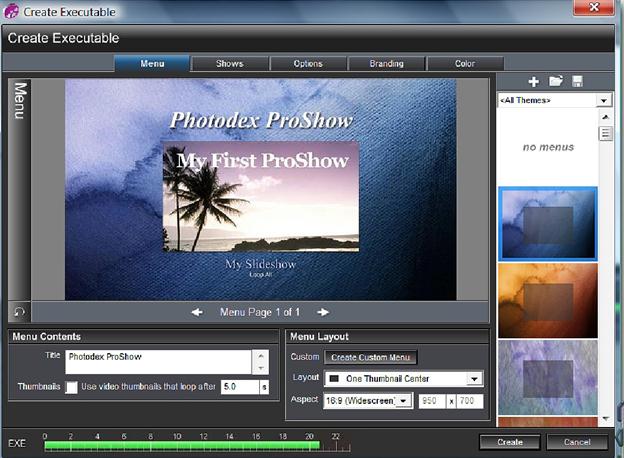Enable use video thumbnails checkbox

pyautogui.click(x=71, y=387)
